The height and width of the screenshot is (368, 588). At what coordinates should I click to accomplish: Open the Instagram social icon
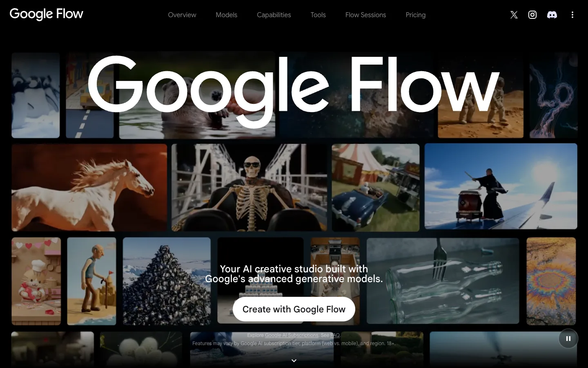point(532,15)
